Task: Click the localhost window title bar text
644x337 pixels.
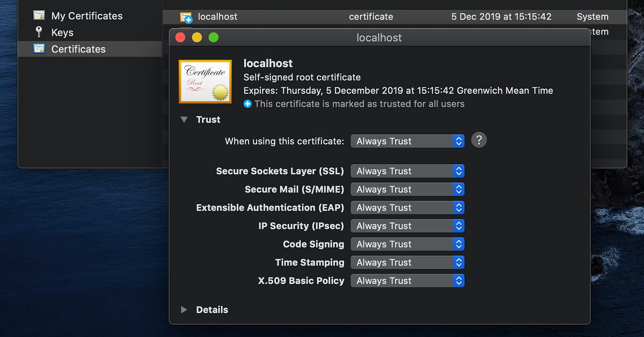Action: [379, 38]
